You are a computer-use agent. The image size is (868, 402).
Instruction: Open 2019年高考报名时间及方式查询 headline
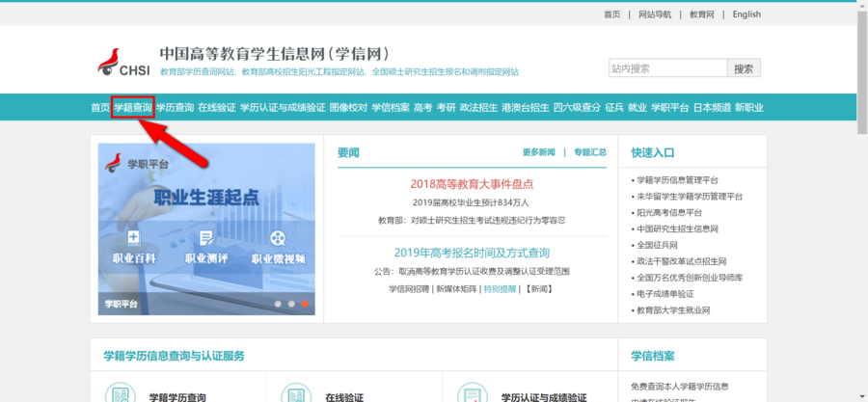pyautogui.click(x=472, y=254)
